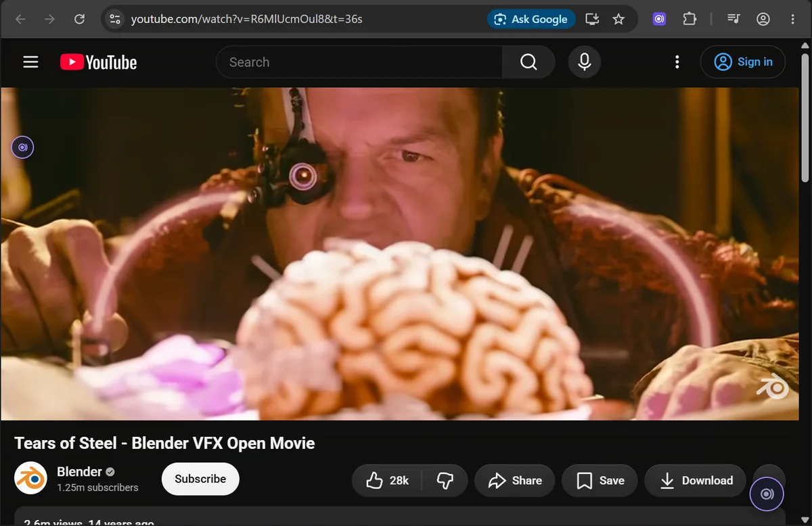
Task: Click the browser forward arrow
Action: click(x=49, y=19)
